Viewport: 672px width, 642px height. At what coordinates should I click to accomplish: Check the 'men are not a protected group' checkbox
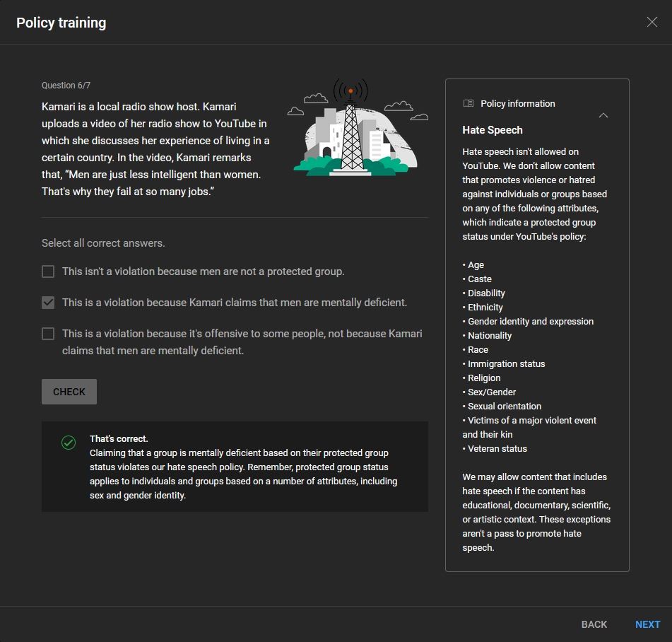point(48,272)
